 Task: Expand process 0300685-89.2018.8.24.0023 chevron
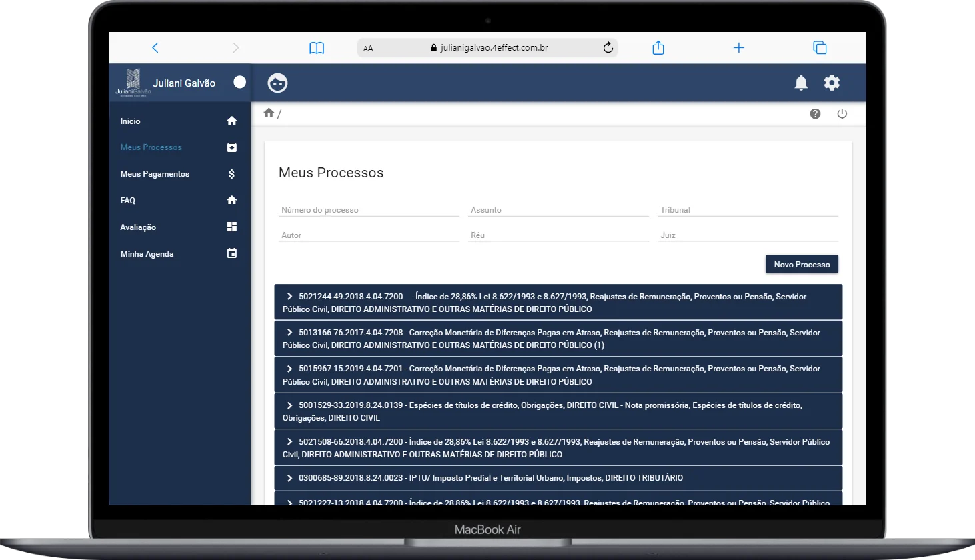click(x=289, y=477)
